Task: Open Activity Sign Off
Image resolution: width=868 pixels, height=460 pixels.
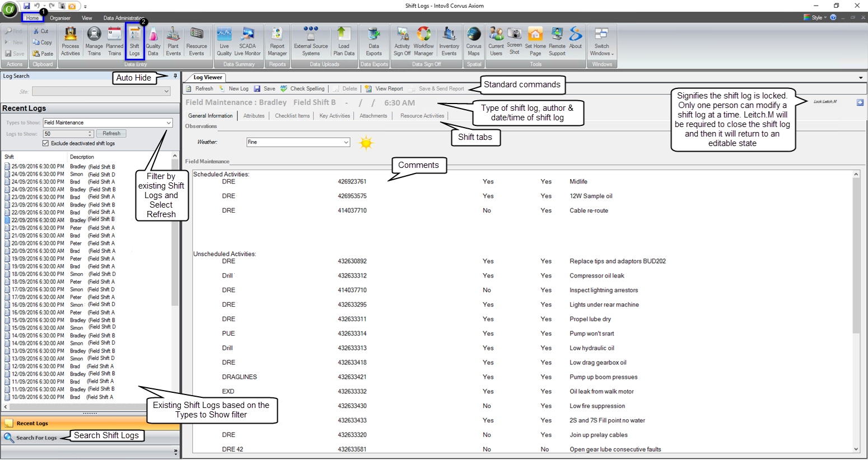Action: [402, 41]
